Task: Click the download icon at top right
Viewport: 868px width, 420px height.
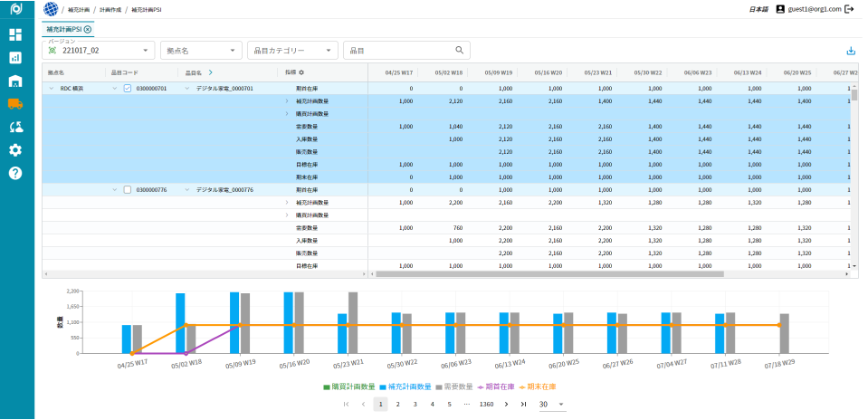Action: (850, 52)
